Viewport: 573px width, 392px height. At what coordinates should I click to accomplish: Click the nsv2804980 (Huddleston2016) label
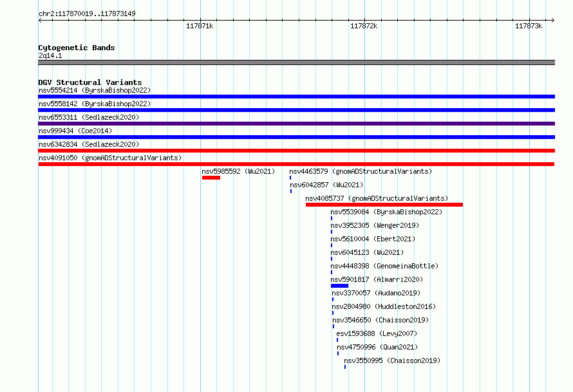(x=384, y=306)
